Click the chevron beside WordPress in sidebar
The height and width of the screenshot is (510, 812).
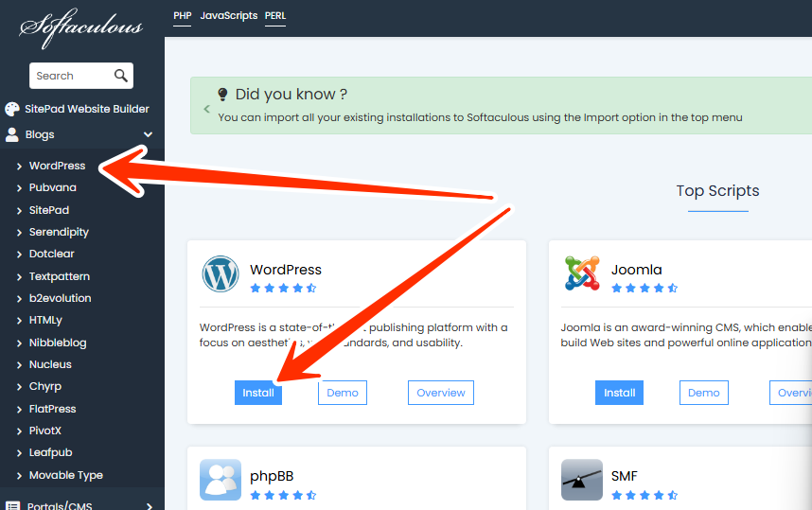click(19, 167)
